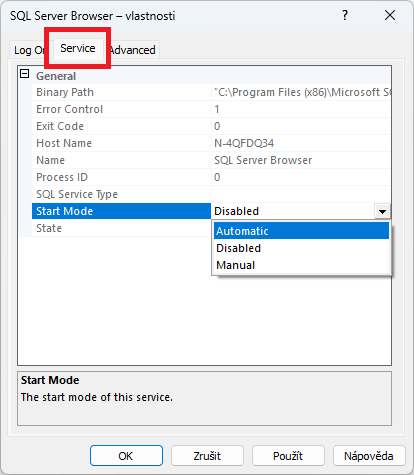
Task: Choose Automatic from the list
Action: coord(301,231)
